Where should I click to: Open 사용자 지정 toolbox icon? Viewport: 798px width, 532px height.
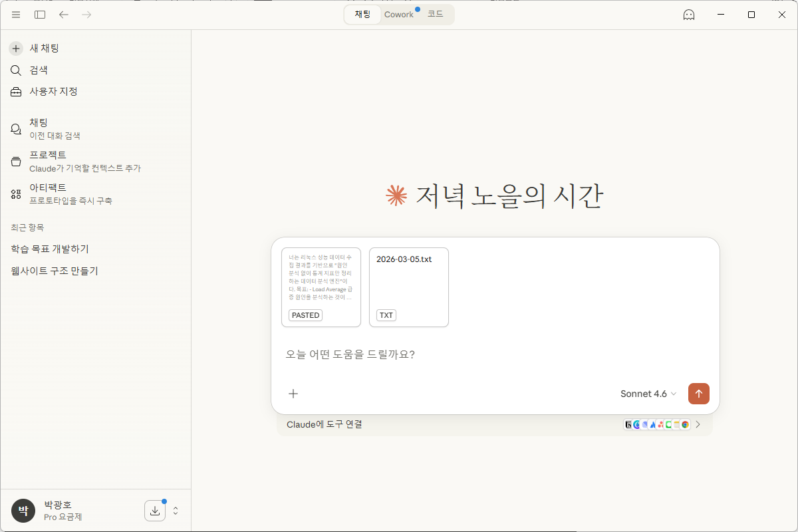coord(17,92)
